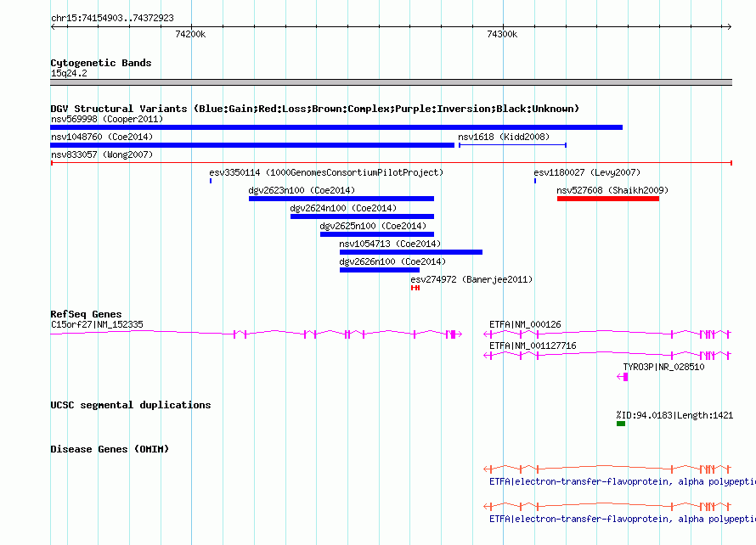Open the C15orf27 NM_152335 gene model
756x545 pixels.
point(256,334)
